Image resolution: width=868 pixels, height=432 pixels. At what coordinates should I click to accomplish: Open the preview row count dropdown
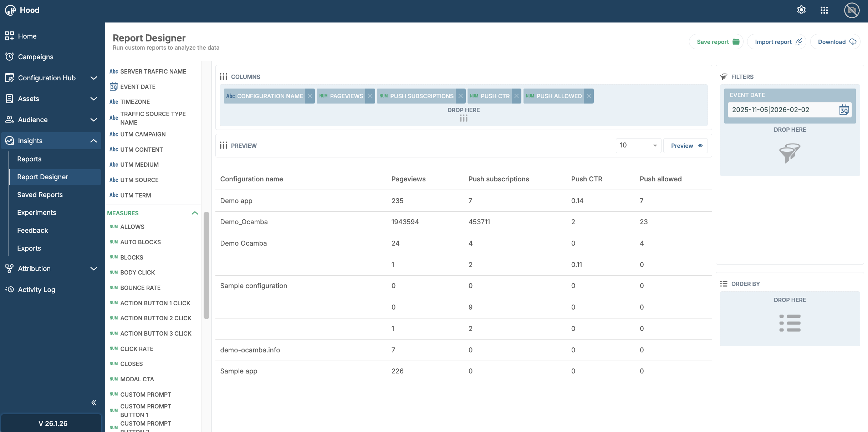point(638,146)
